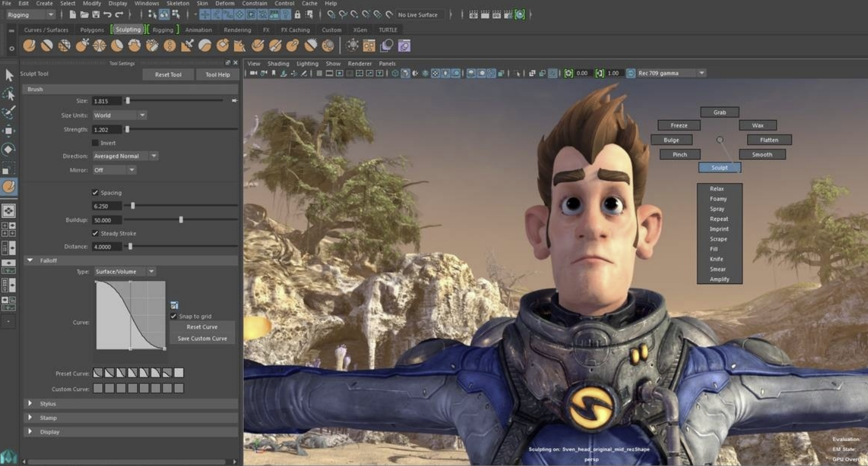Screen dimensions: 868x466
Task: Click the Buildup slider handle
Action: pyautogui.click(x=181, y=220)
